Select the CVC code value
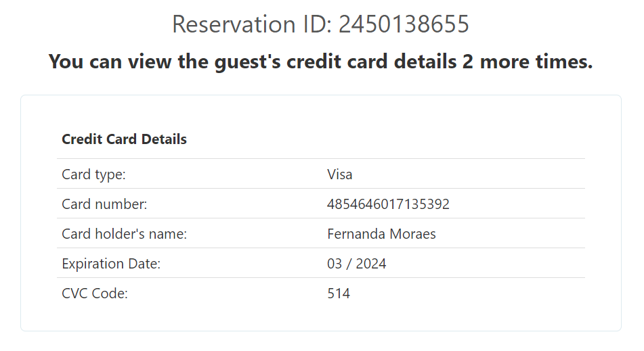644x351 pixels. pyautogui.click(x=338, y=294)
